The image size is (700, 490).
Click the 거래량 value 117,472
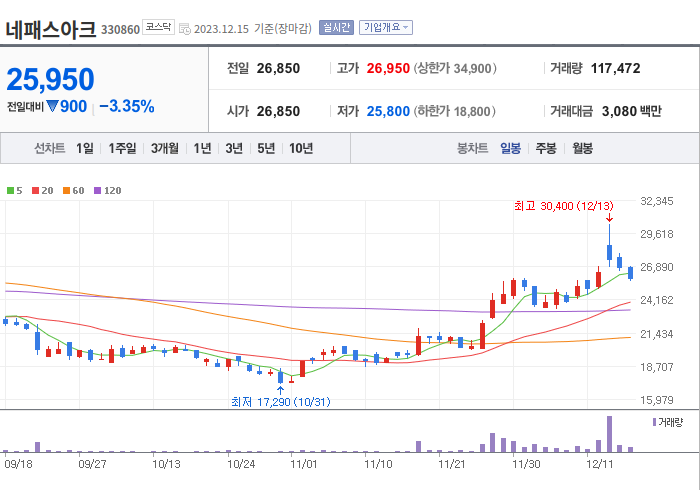pyautogui.click(x=615, y=69)
